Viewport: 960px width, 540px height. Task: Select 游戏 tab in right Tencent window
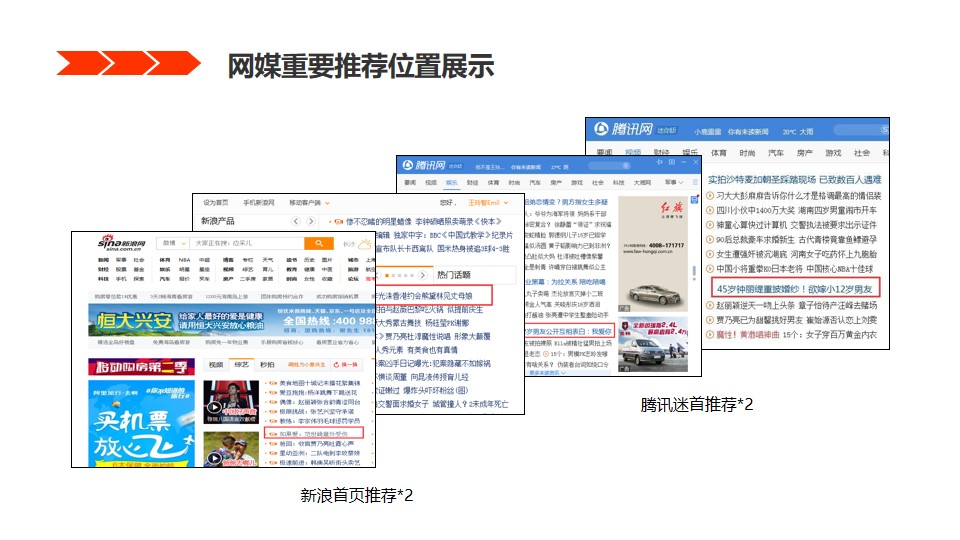pyautogui.click(x=833, y=152)
